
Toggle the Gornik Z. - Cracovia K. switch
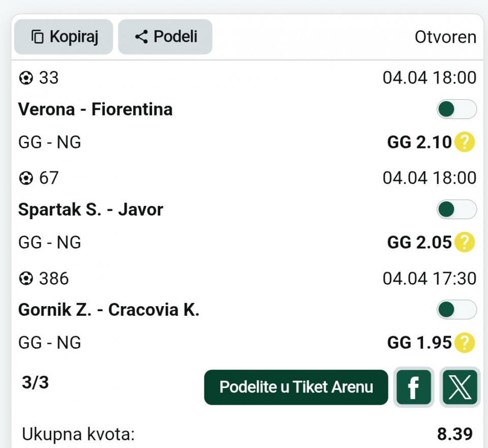click(456, 310)
